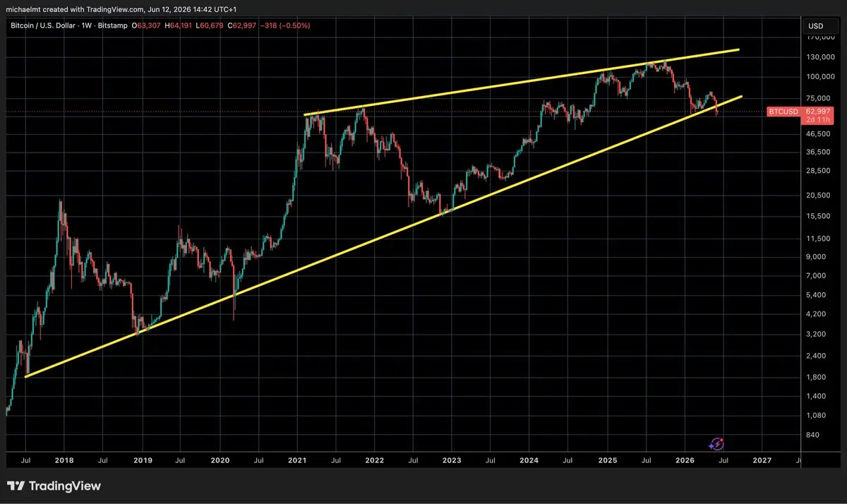Viewport: 847px width, 504px height.
Task: Click the 2025 label on the time axis
Action: (607, 460)
